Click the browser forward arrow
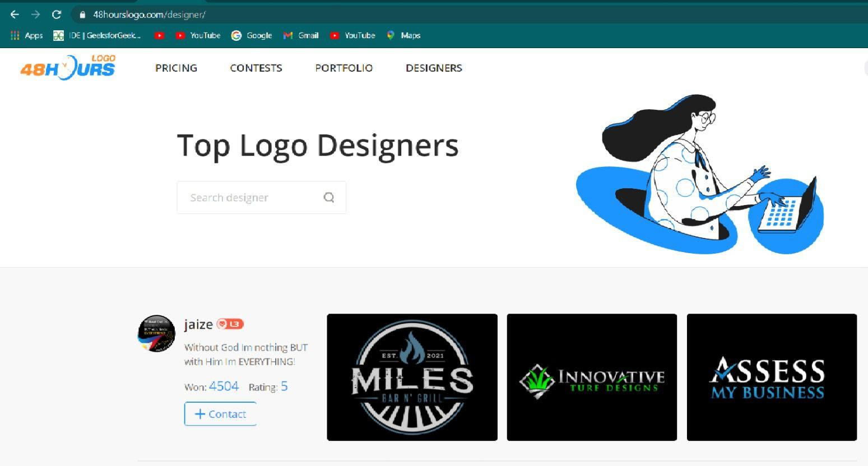This screenshot has width=868, height=466. [x=35, y=15]
